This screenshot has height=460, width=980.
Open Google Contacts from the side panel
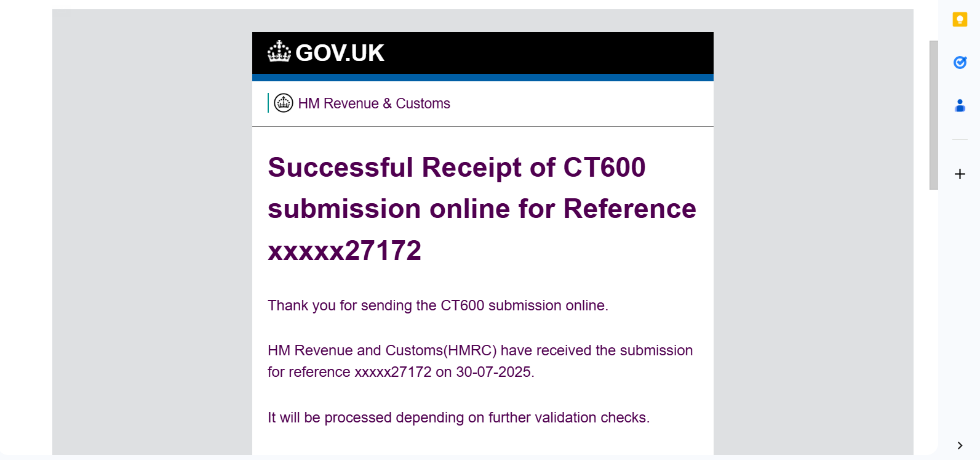[x=960, y=105]
